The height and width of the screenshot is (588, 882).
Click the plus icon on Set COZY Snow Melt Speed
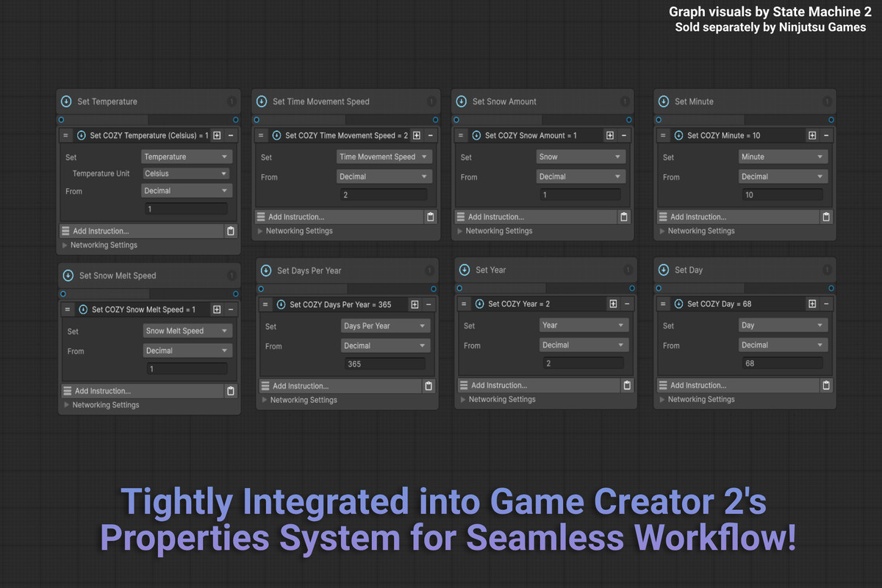click(217, 309)
